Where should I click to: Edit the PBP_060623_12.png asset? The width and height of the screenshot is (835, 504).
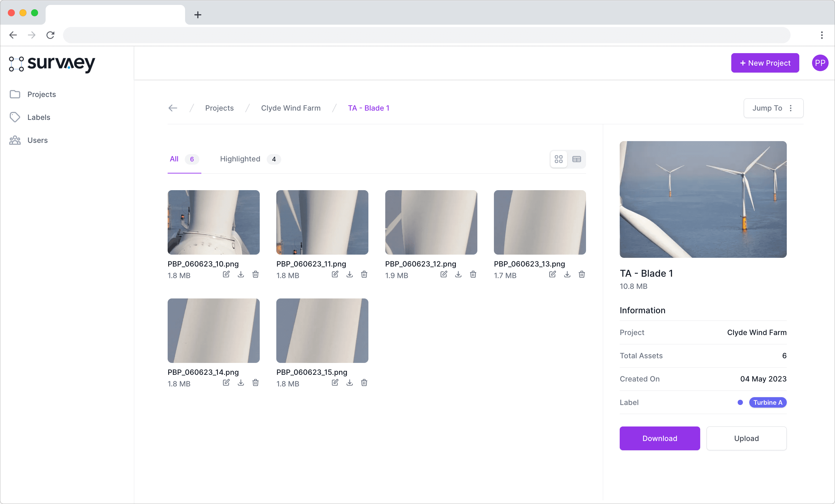click(x=444, y=274)
